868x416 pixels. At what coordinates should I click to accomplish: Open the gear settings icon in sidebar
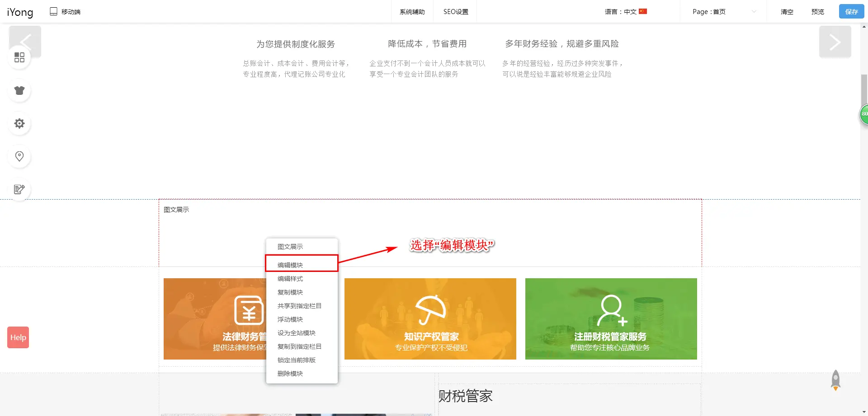coord(19,123)
